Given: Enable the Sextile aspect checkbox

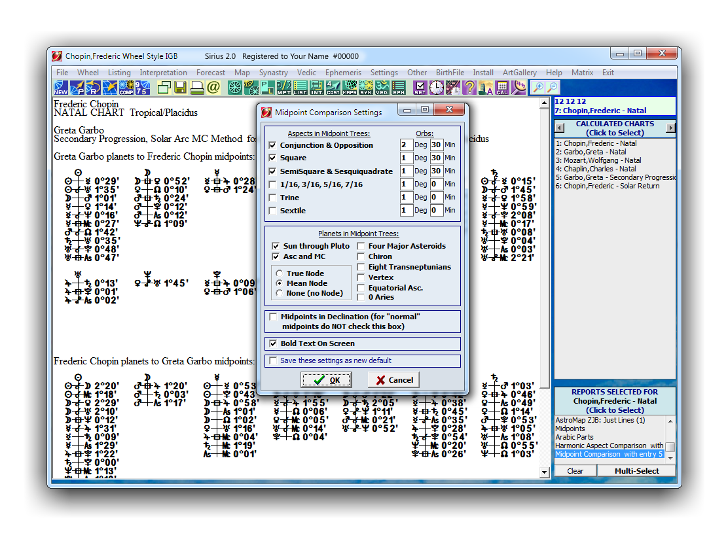Looking at the screenshot, I should (272, 211).
